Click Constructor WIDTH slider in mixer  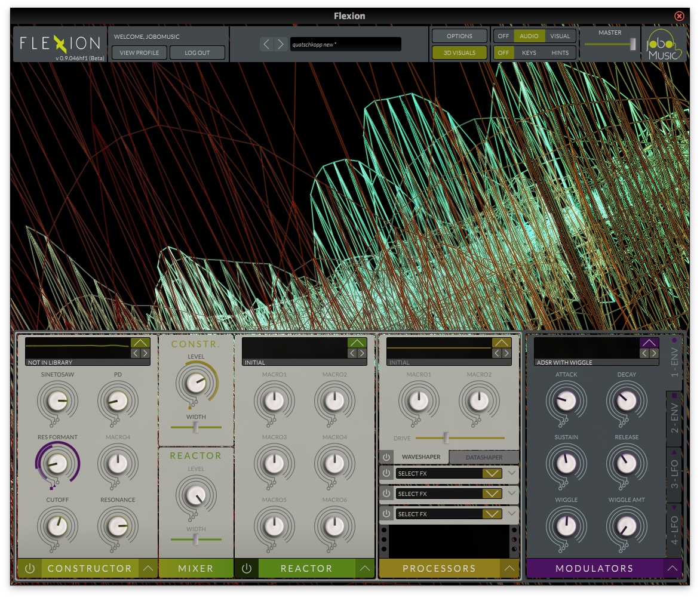(196, 427)
